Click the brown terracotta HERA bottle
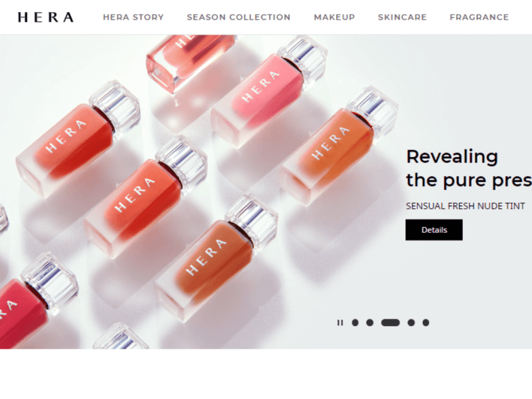Viewport: 532px width, 399px height. (217, 258)
